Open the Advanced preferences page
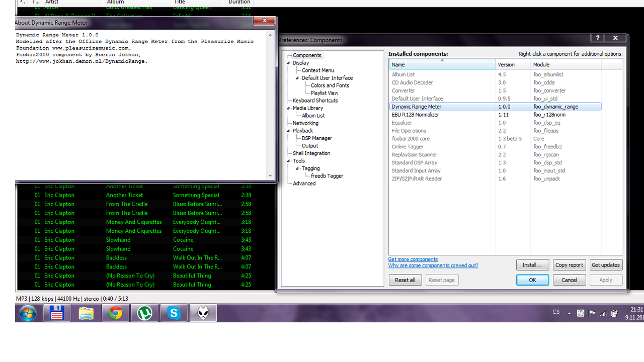Screen dimensions: 644x362 click(304, 184)
